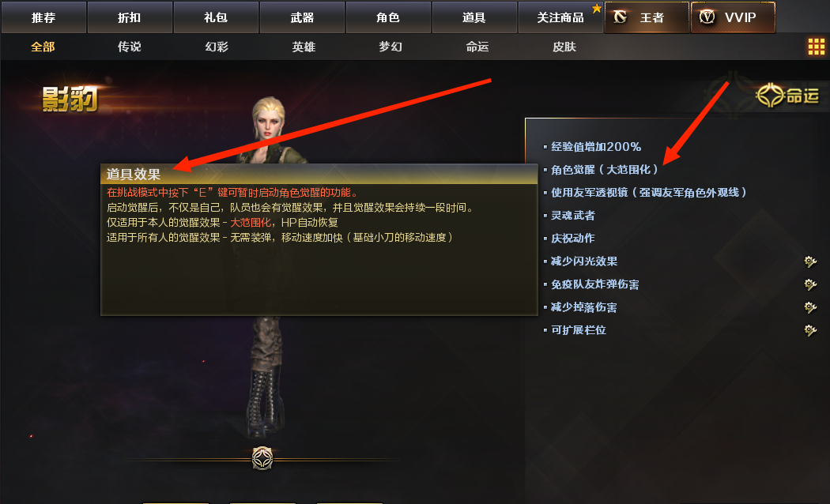Viewport: 830px width, 504px height.
Task: Go to the 礼包 tab
Action: [x=216, y=17]
